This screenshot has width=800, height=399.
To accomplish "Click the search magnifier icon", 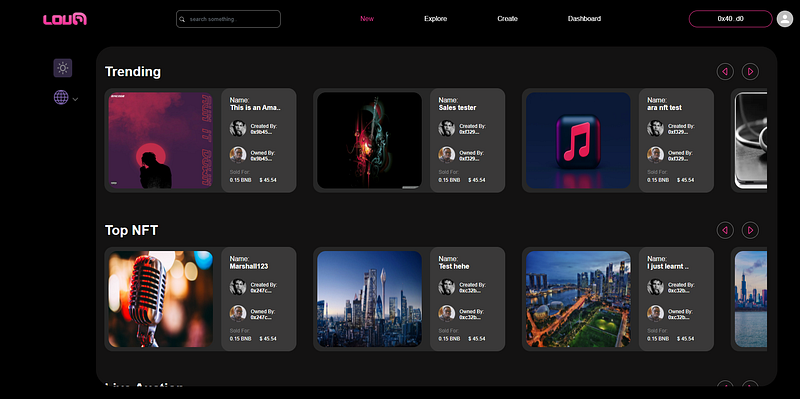I will tap(182, 19).
